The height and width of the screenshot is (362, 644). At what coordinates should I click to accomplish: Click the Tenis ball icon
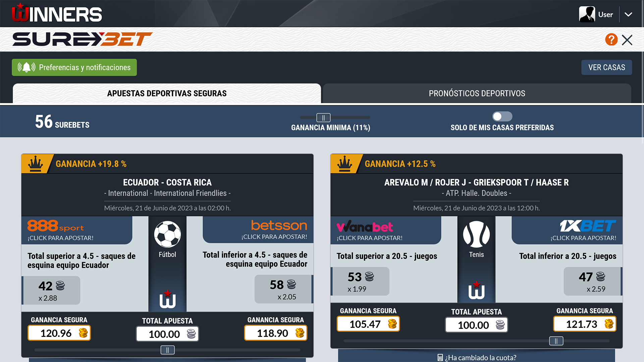476,234
